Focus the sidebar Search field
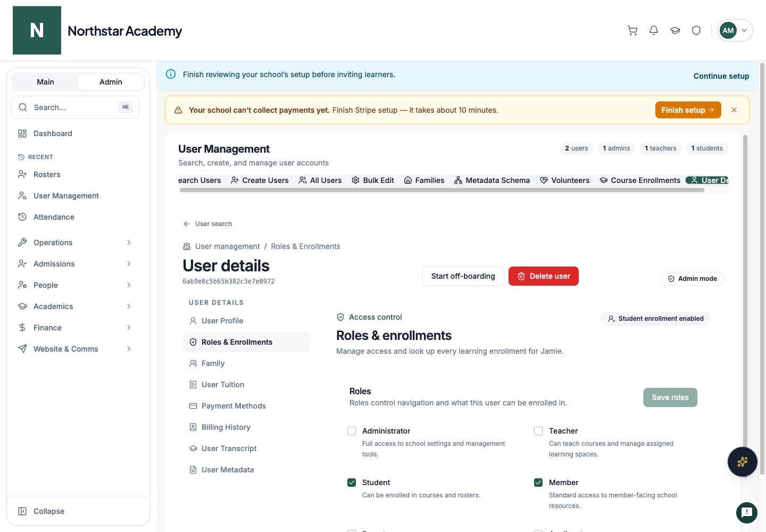Image resolution: width=766 pixels, height=532 pixels. tap(75, 107)
